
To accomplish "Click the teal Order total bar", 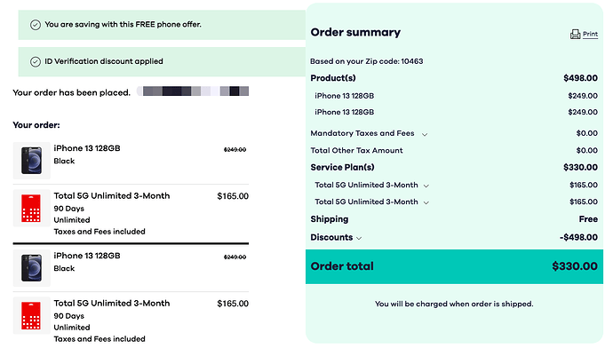I will pos(453,266).
